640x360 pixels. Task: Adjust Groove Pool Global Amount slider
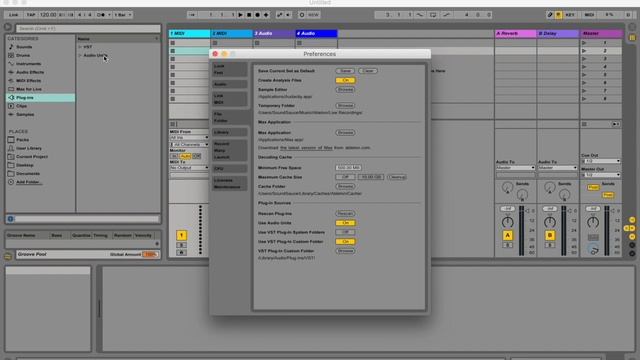click(150, 254)
